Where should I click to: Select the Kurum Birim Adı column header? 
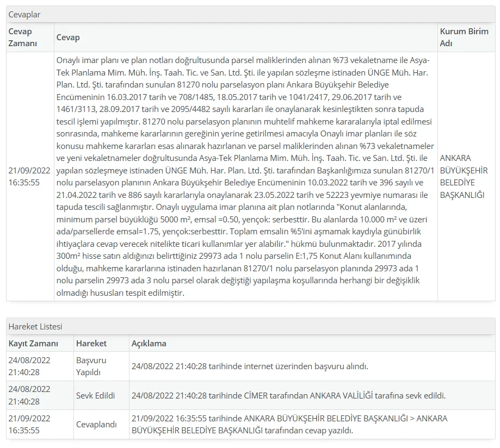[464, 38]
